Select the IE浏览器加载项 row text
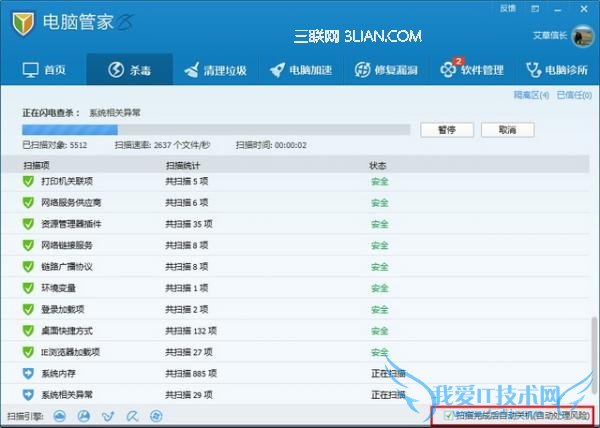 [x=70, y=352]
